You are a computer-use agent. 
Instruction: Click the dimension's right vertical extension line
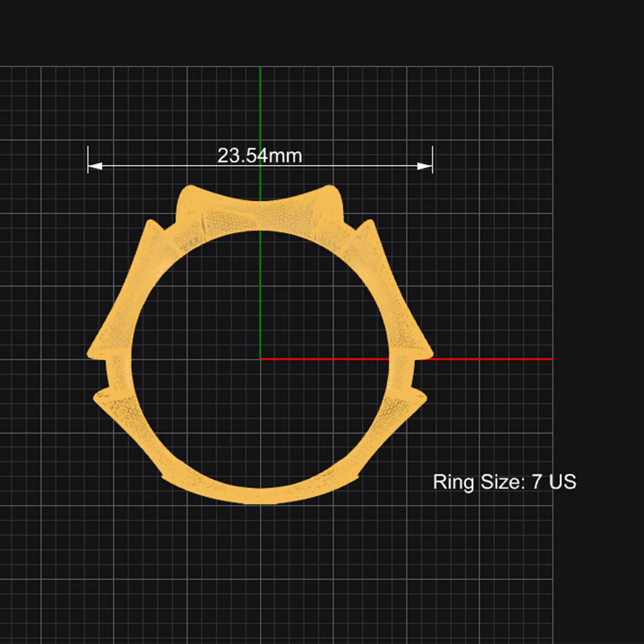pos(432,159)
